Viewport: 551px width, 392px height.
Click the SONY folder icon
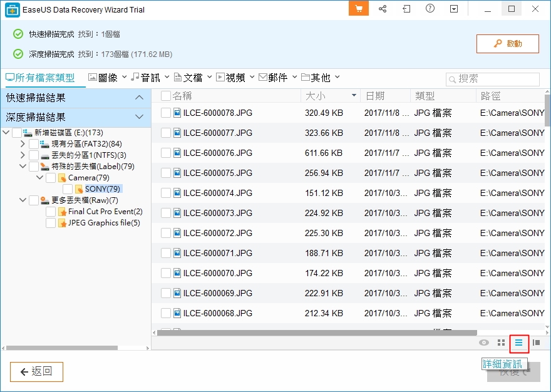click(79, 189)
